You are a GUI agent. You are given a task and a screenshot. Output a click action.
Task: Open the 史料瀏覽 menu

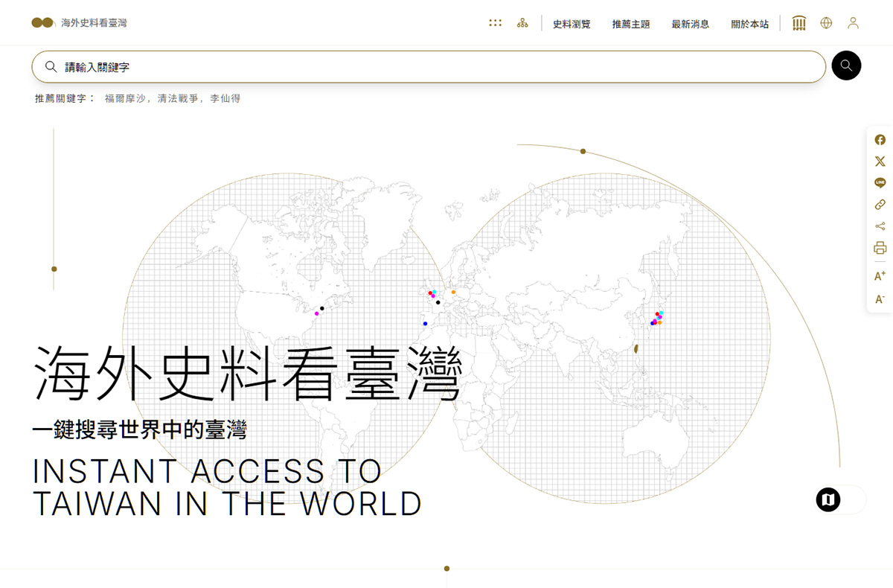pos(572,24)
